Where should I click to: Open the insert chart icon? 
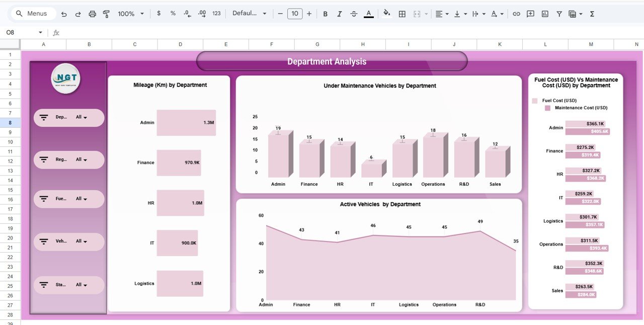(545, 14)
